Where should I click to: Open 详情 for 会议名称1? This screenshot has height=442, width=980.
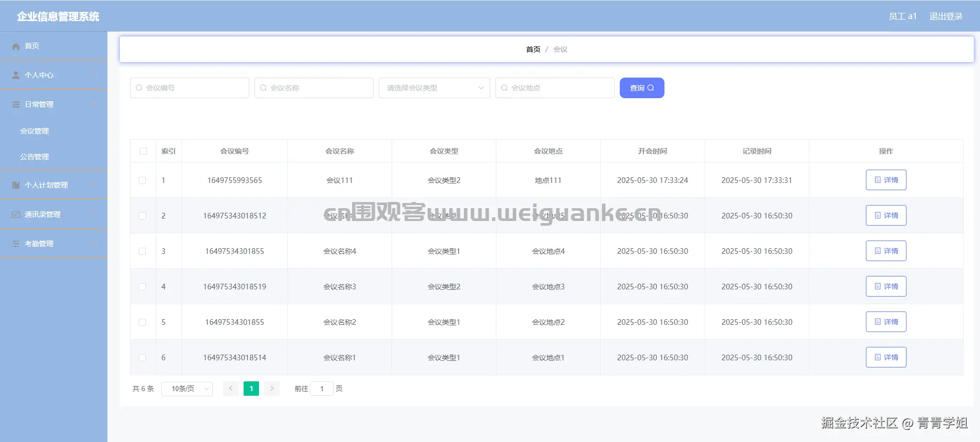point(886,357)
